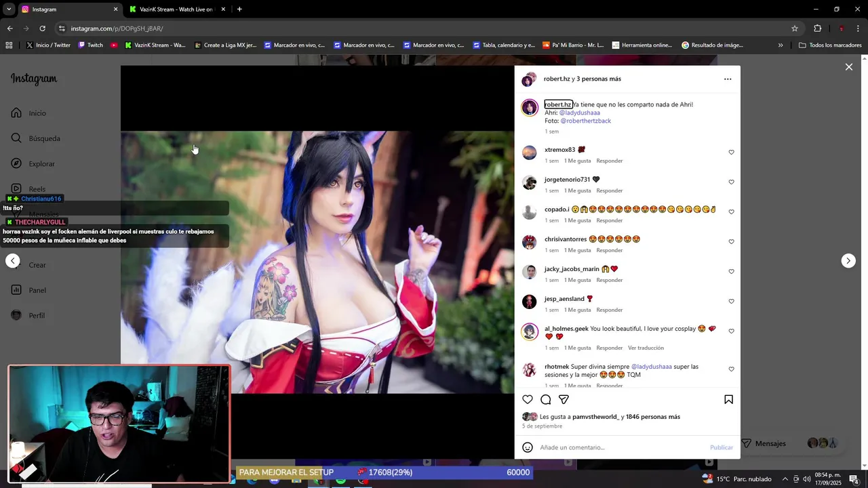Image resolution: width=868 pixels, height=488 pixels.
Task: Open Mensajes floating button
Action: [791, 443]
